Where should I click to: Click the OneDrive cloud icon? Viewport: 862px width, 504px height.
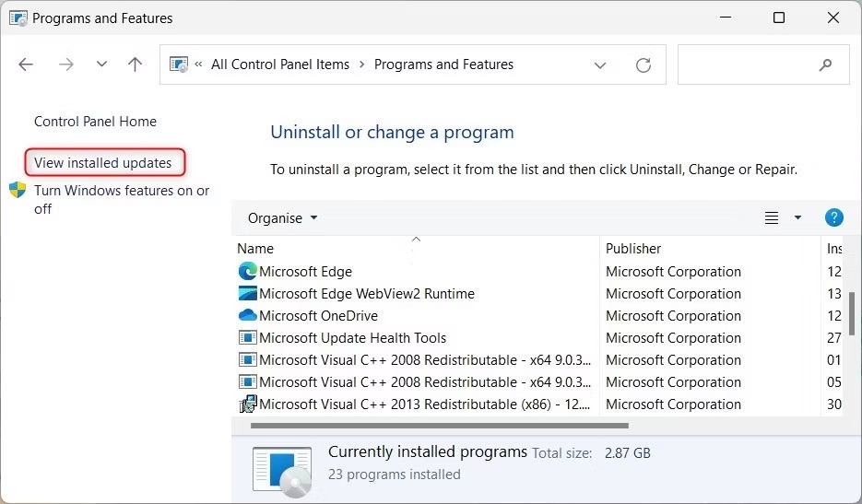click(248, 315)
